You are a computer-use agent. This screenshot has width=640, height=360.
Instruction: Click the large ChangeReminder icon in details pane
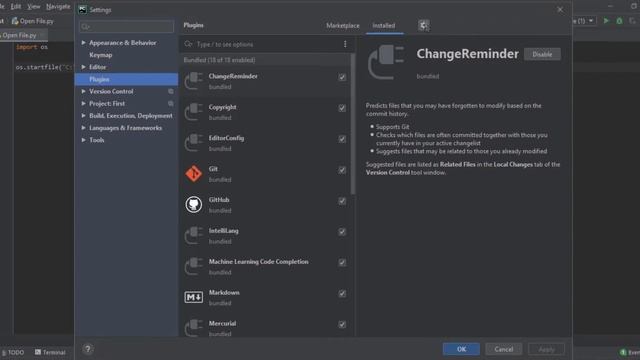pyautogui.click(x=386, y=62)
